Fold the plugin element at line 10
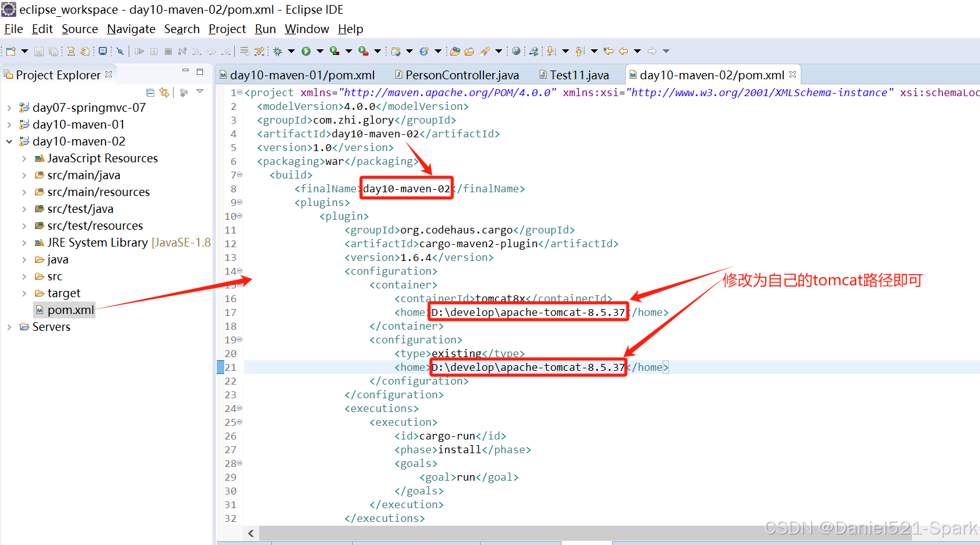 click(240, 216)
